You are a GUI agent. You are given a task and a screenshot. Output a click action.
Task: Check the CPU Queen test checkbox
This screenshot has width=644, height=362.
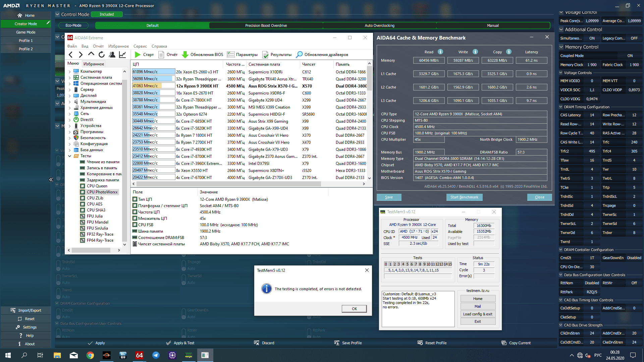[83, 186]
